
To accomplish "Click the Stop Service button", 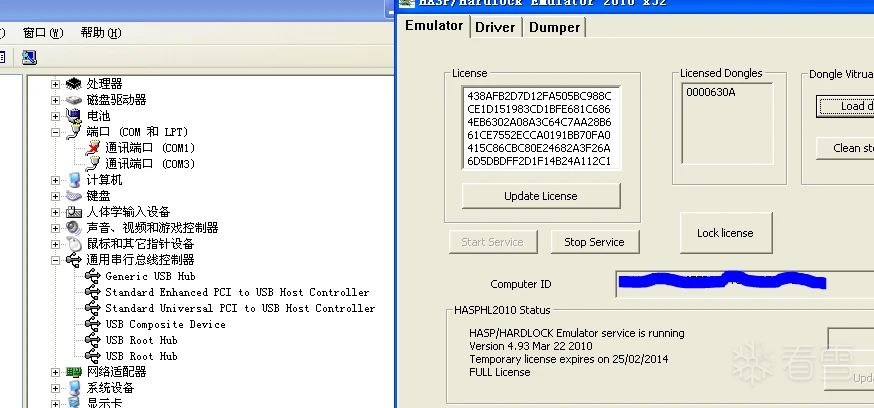I will [594, 242].
